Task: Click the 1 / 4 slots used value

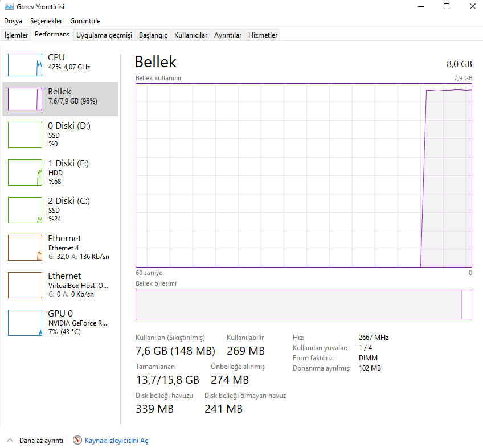Action: point(365,348)
